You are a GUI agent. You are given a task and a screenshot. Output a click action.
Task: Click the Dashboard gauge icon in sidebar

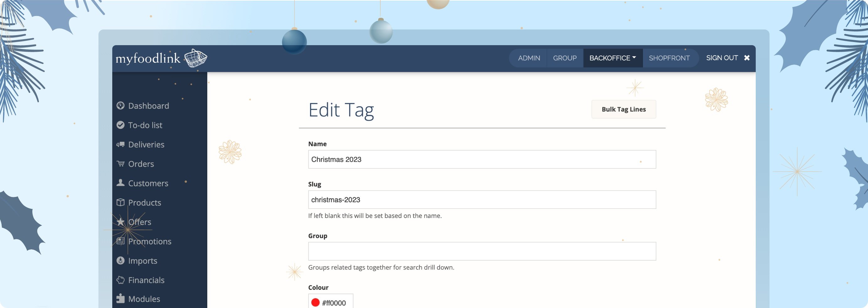tap(120, 106)
